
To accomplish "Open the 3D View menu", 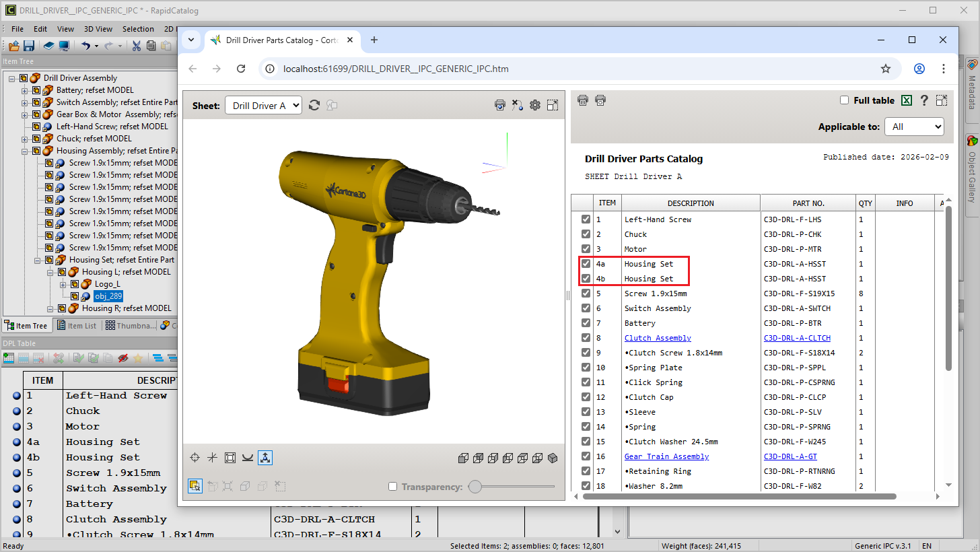I will coord(98,29).
